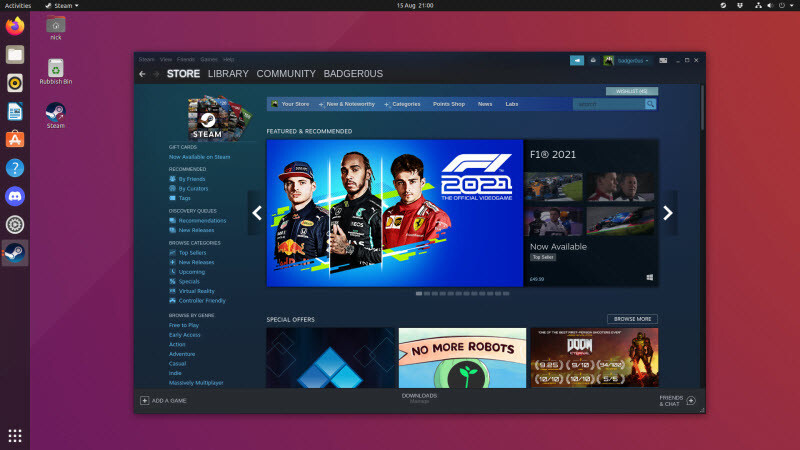800x450 pixels.
Task: Open the Labs tab
Action: [x=512, y=104]
